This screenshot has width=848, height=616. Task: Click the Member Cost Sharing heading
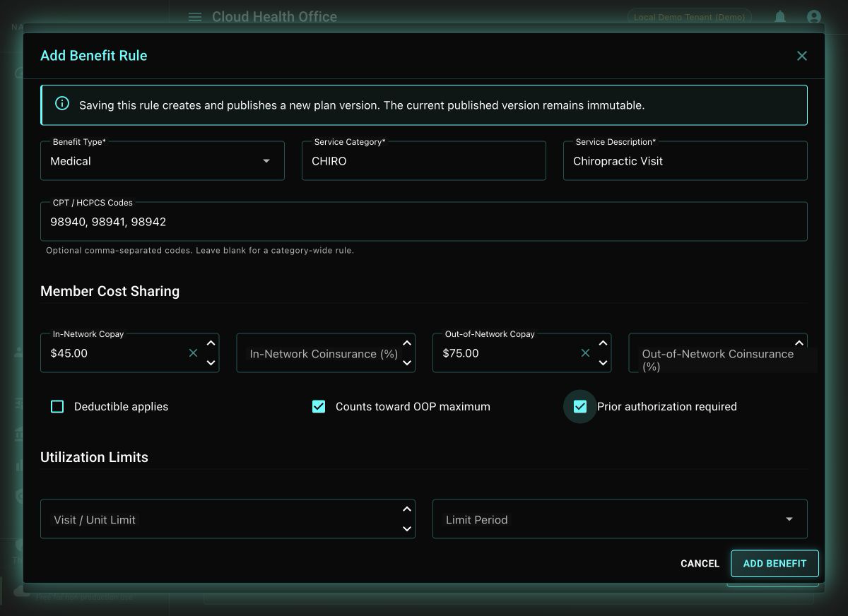point(110,291)
